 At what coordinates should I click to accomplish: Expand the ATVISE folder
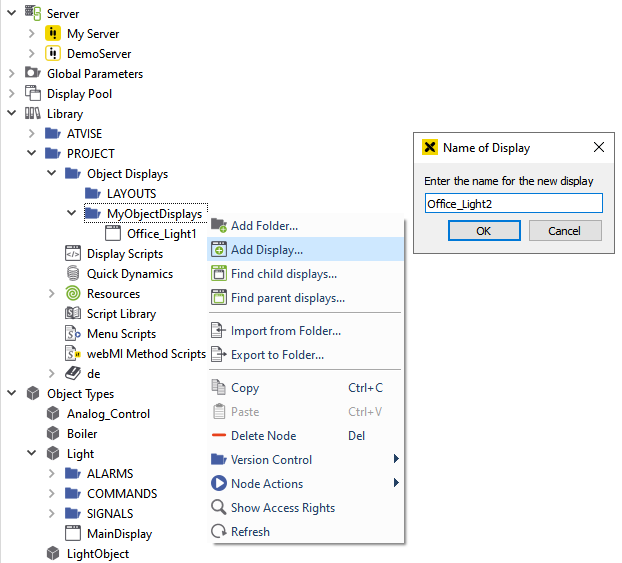31,134
